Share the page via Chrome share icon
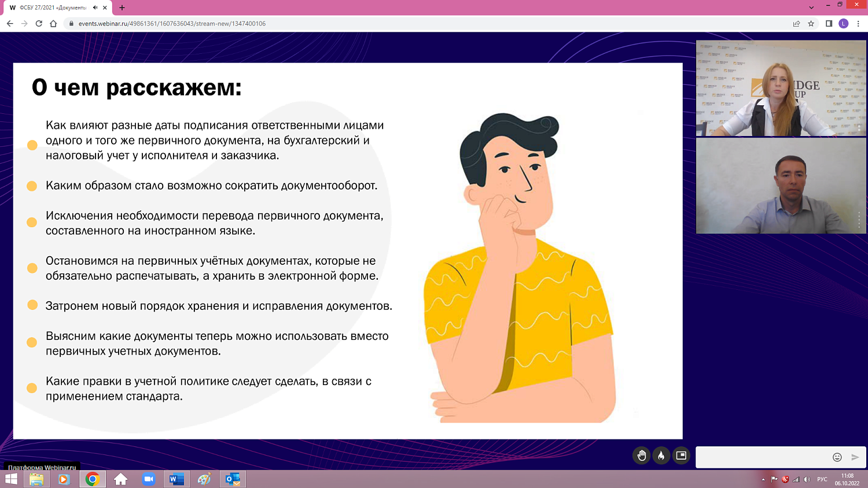The height and width of the screenshot is (488, 868). 797,24
